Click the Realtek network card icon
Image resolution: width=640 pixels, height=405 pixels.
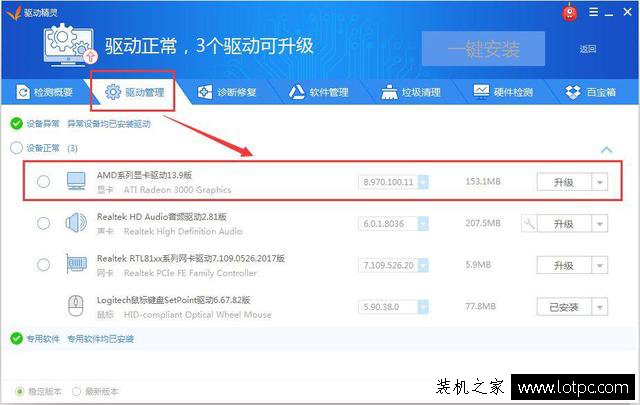click(76, 265)
